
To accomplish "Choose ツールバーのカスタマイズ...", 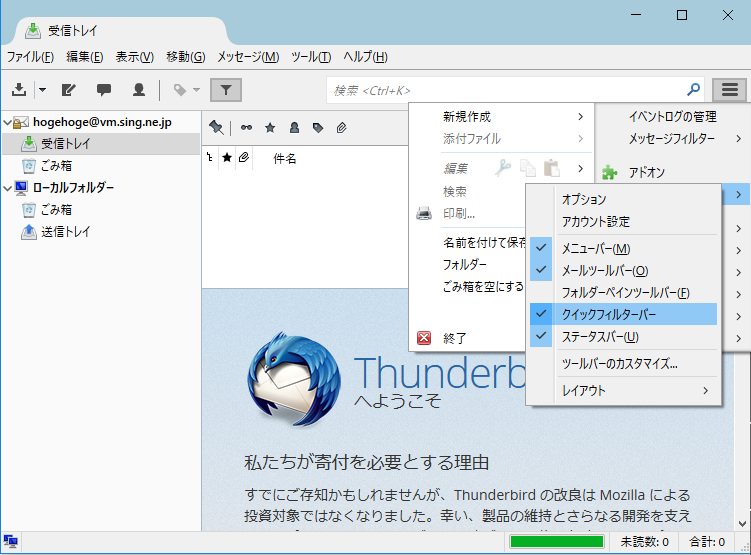I will tap(619, 363).
